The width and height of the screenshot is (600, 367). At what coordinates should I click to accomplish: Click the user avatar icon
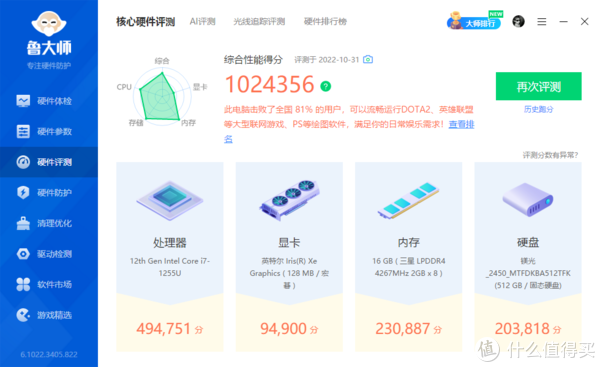coord(518,21)
